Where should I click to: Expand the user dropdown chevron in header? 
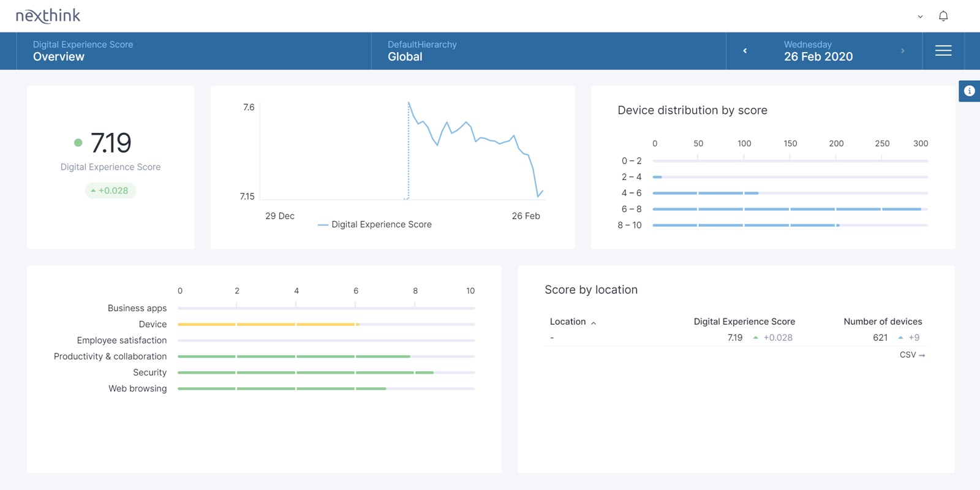click(x=920, y=17)
